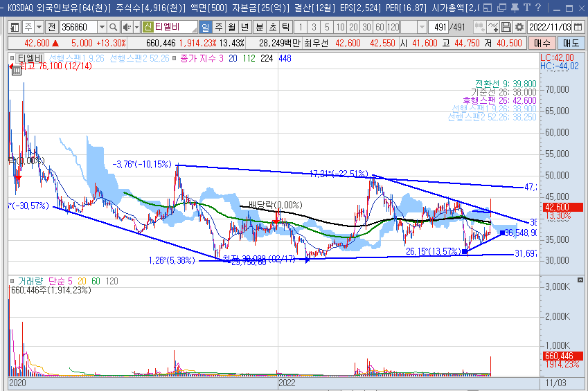Image resolution: width=588 pixels, height=391 pixels.
Task: Click the 491 bar count input field
Action: point(439,27)
